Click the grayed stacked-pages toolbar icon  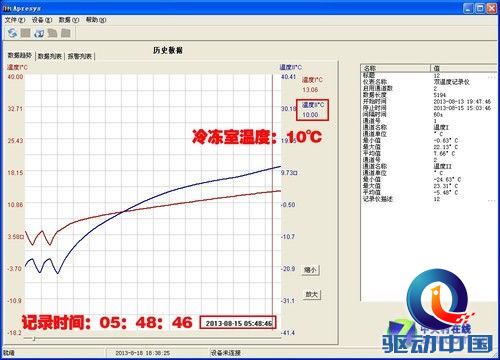coord(52,33)
